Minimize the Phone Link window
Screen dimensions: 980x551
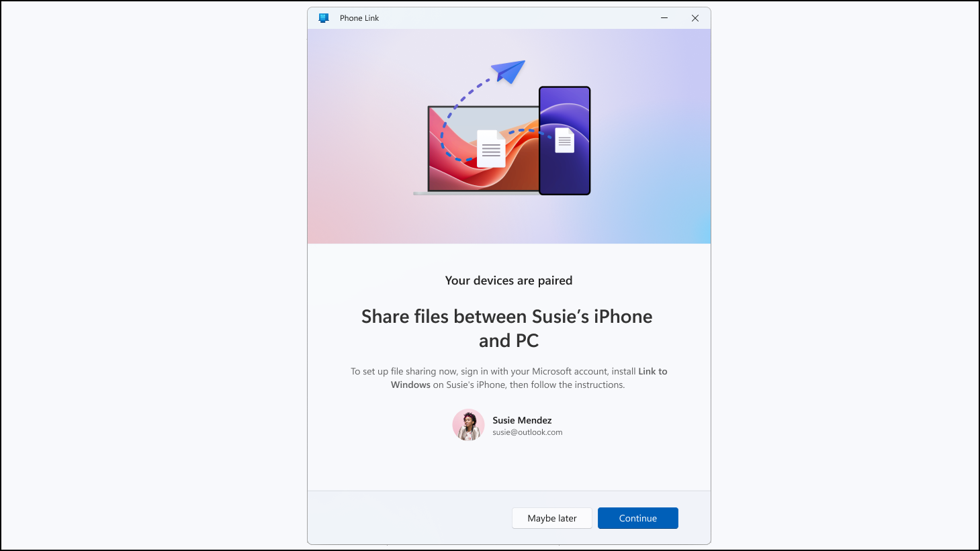[x=664, y=18]
